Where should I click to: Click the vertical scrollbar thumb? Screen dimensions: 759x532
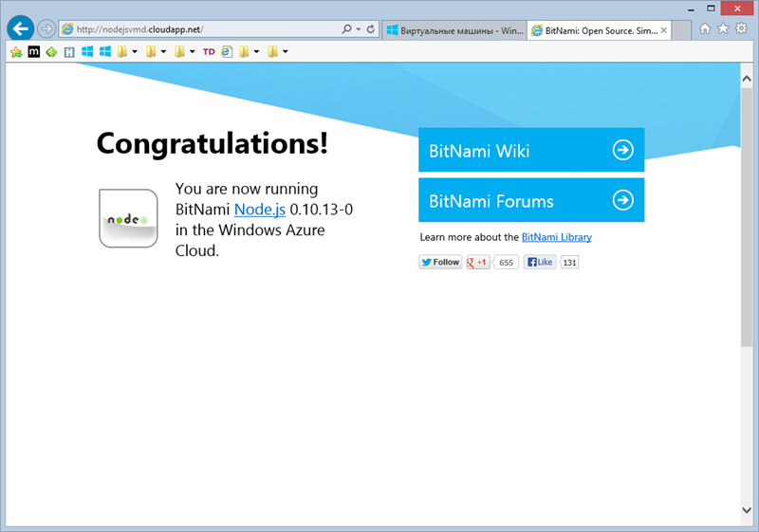[747, 216]
